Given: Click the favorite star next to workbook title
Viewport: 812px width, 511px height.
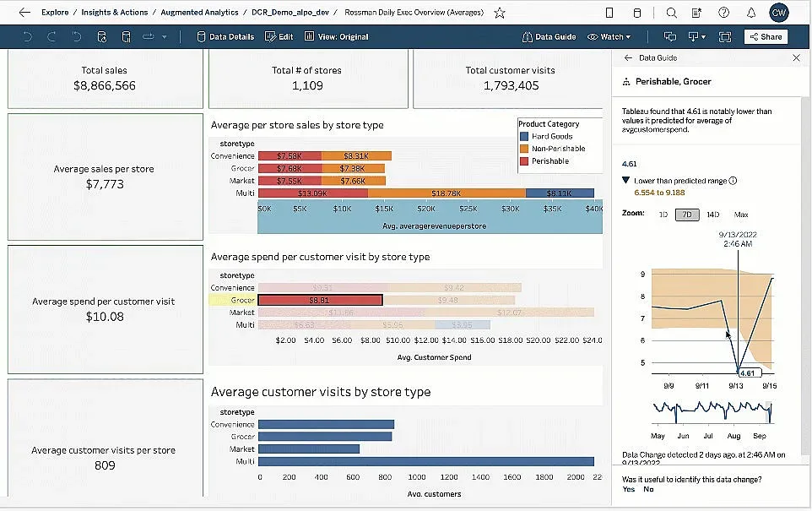Looking at the screenshot, I should (500, 13).
